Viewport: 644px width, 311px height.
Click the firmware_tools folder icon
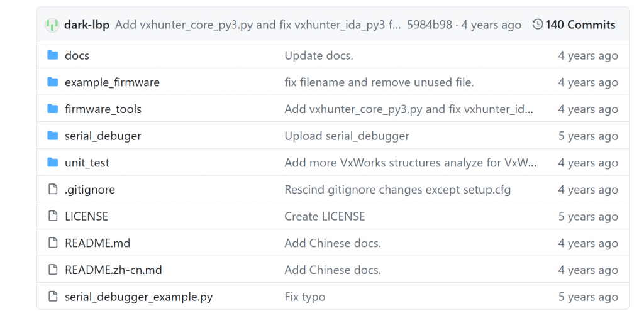pos(53,109)
